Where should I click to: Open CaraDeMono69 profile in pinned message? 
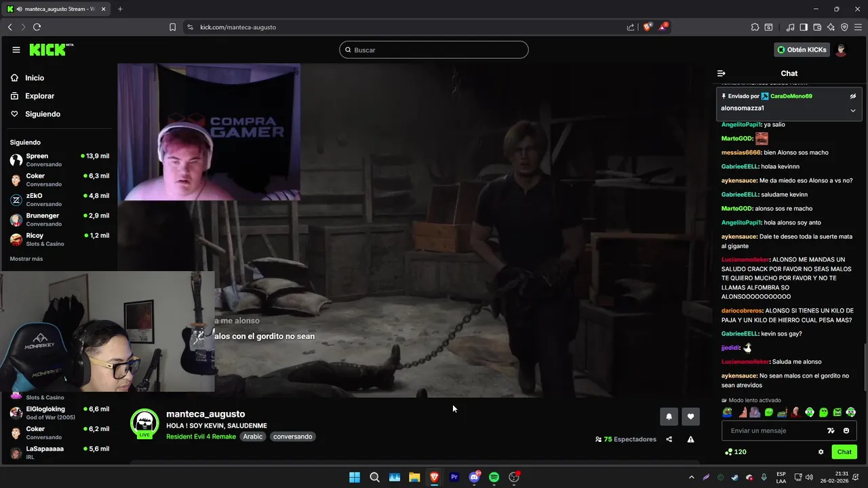click(x=791, y=96)
